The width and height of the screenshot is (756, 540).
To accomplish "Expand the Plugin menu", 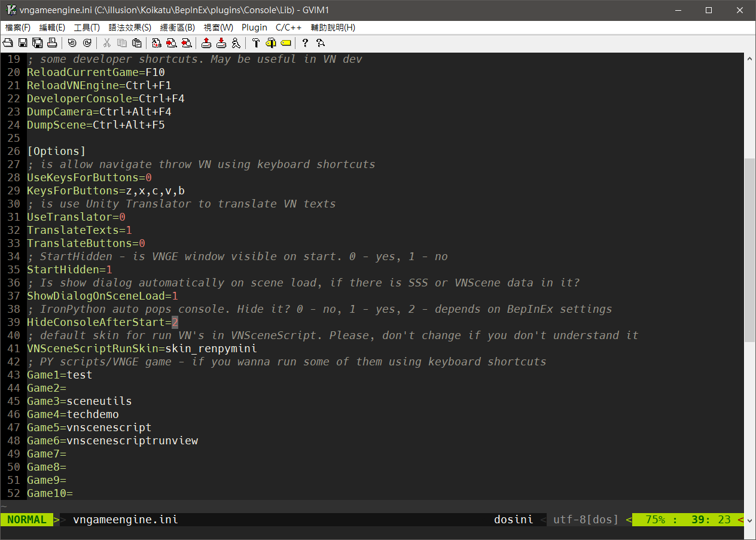I will pos(254,28).
